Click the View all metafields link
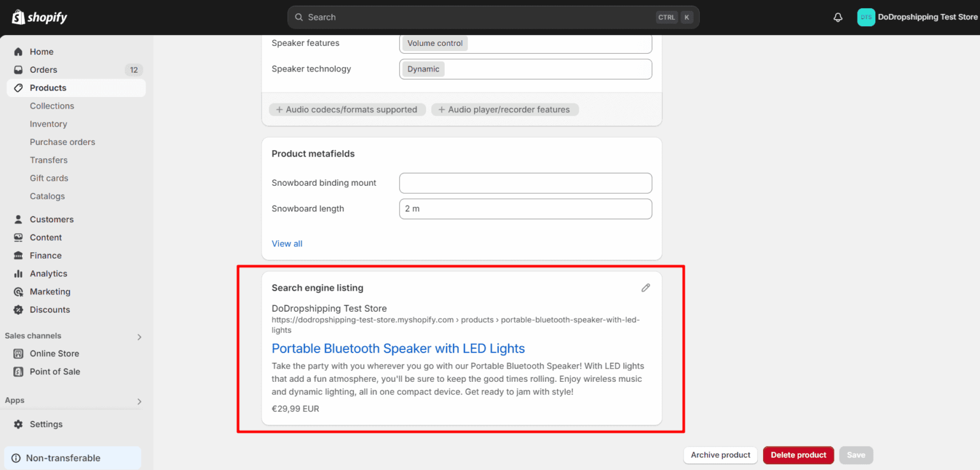The width and height of the screenshot is (980, 470). 287,243
